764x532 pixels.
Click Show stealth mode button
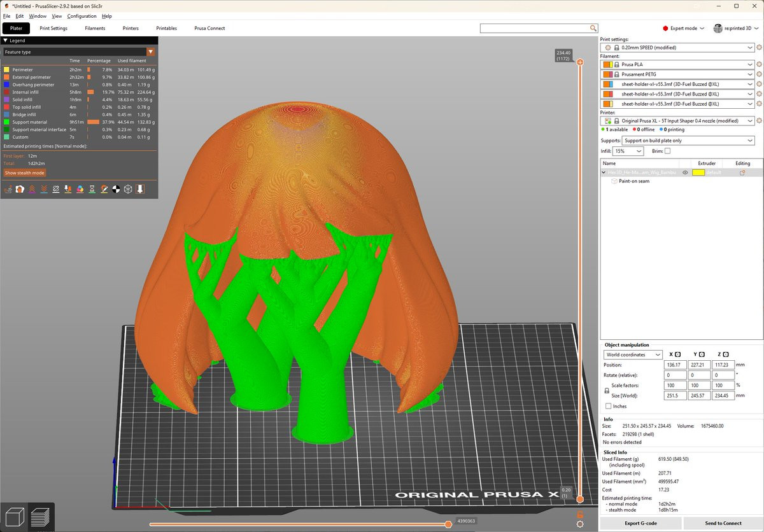[25, 172]
